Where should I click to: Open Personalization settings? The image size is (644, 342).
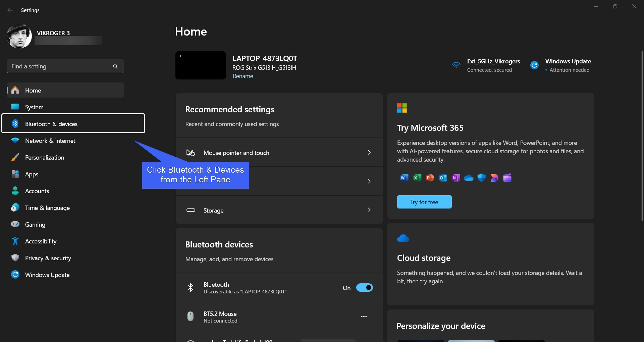pos(65,157)
